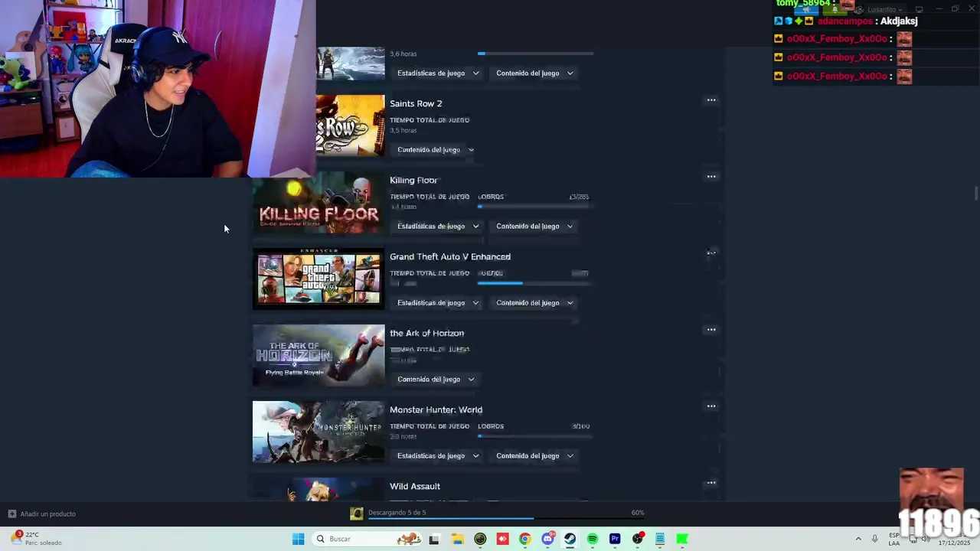Expand Estadísticas de juego for GTA V Enhanced

pos(438,303)
